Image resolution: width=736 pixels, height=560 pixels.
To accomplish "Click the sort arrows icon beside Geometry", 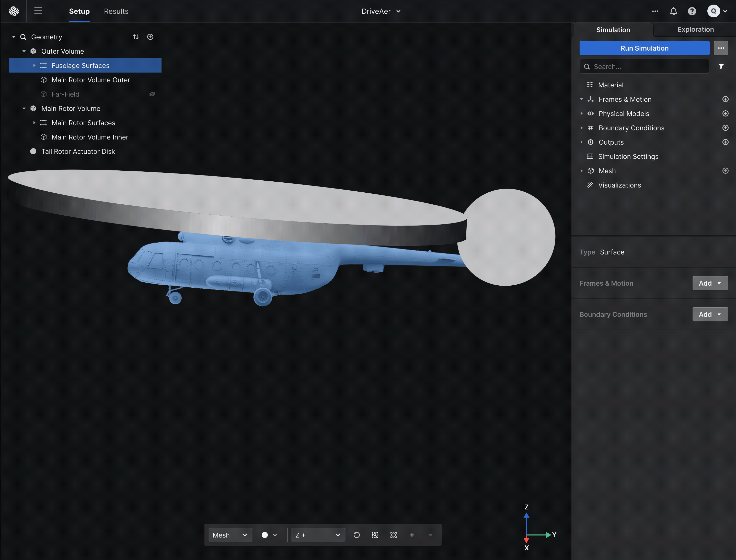I will click(136, 37).
